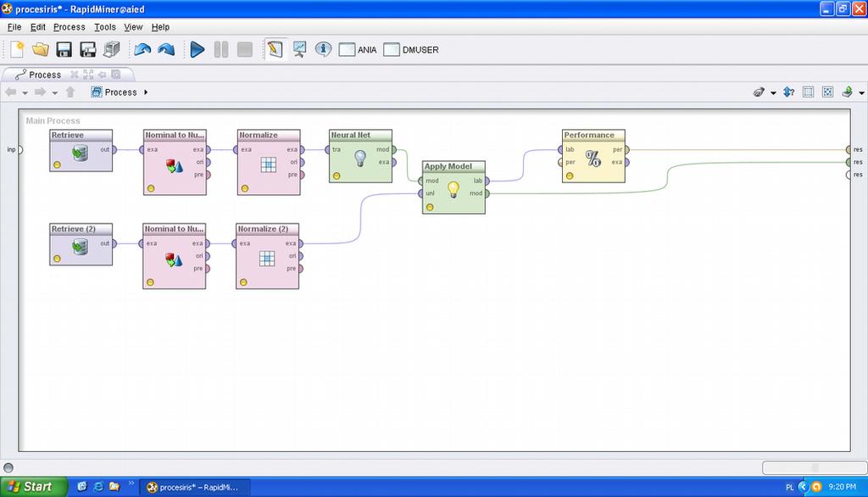This screenshot has width=868, height=497.
Task: Switch to the Design perspective notepad icon
Action: (x=275, y=49)
